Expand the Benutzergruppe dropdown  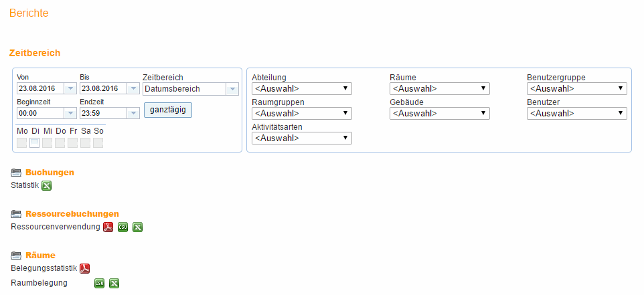577,88
